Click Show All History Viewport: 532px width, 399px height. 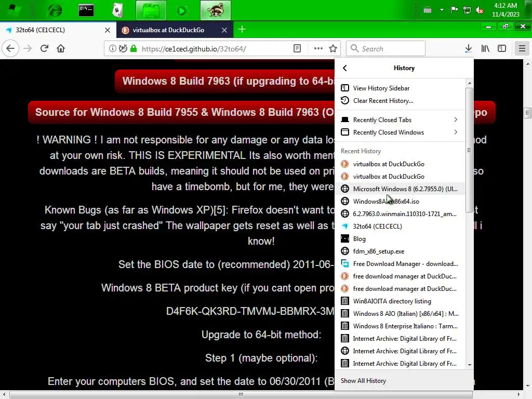[404, 381]
